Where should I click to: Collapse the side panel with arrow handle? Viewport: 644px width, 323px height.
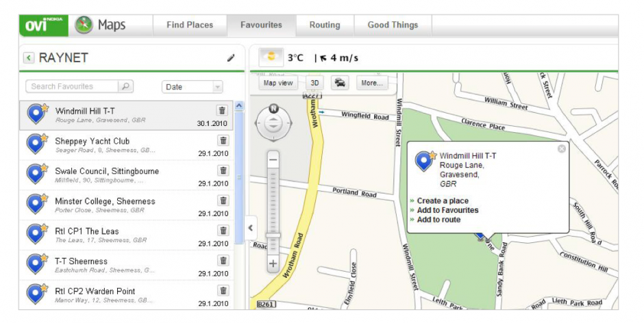click(x=251, y=228)
